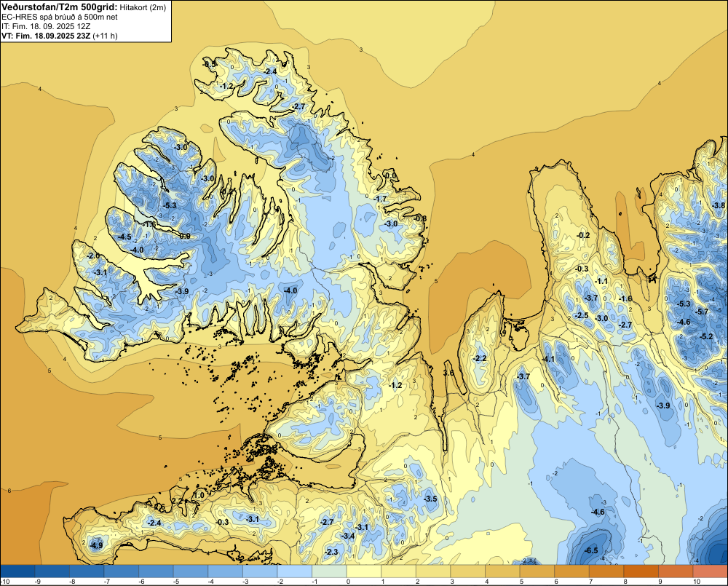Click legend color swatch between 4 and 5
The width and height of the screenshot is (728, 586).
[502, 571]
